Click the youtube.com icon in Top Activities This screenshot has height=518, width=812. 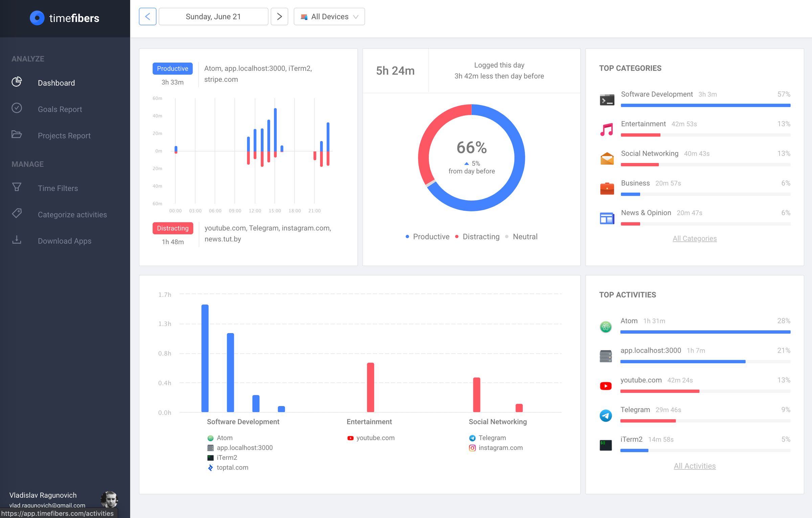[605, 385]
